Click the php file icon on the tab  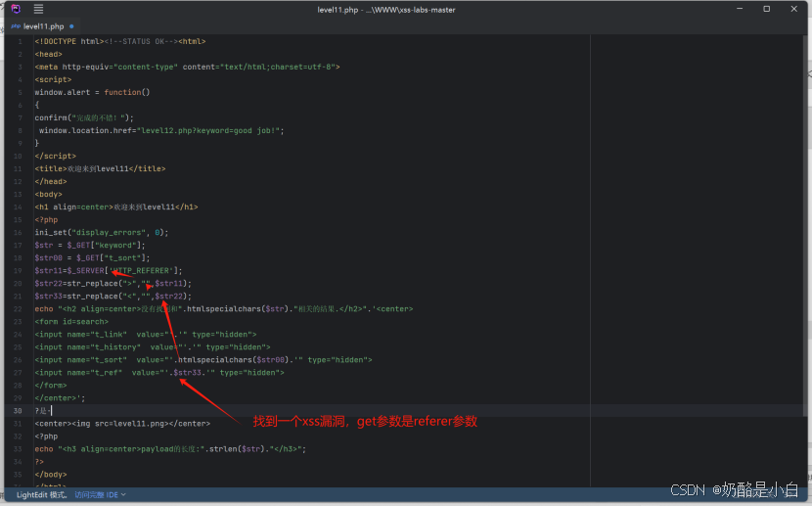pos(16,25)
